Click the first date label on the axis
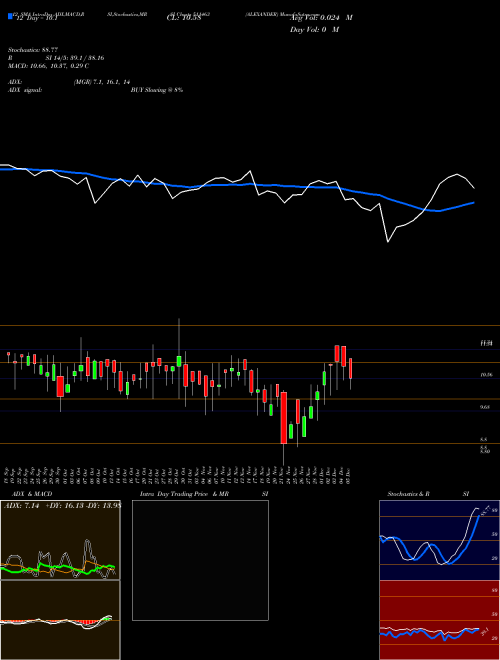 [7, 475]
